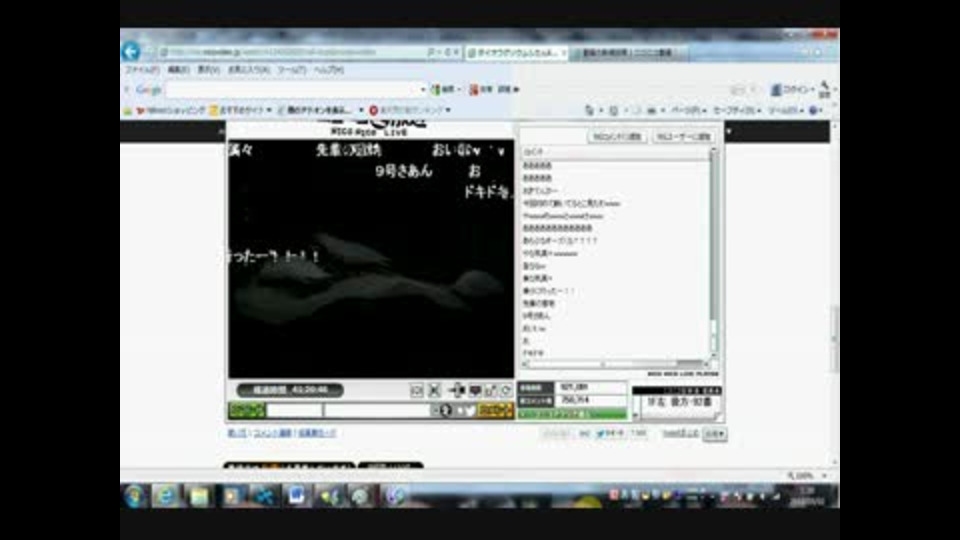Open the 表示(V) menu

click(x=208, y=70)
